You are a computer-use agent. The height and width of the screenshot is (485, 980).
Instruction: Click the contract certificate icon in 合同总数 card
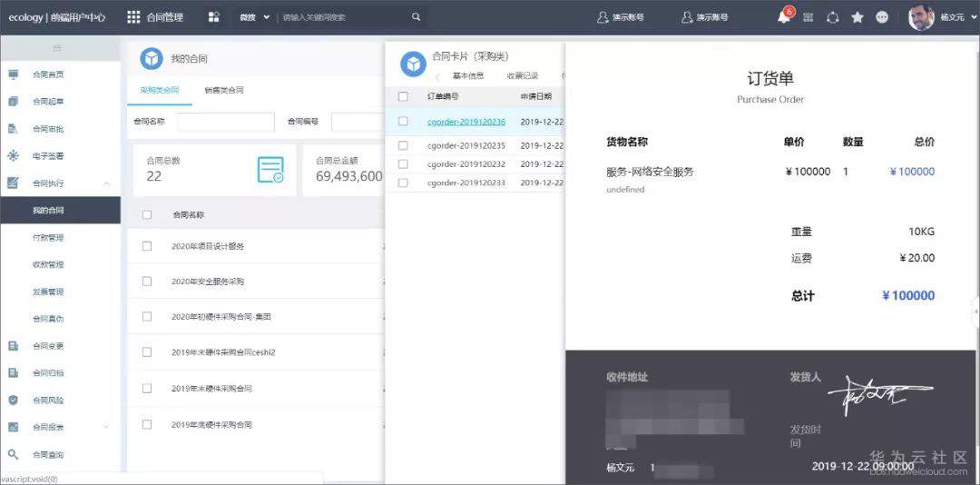click(x=270, y=170)
